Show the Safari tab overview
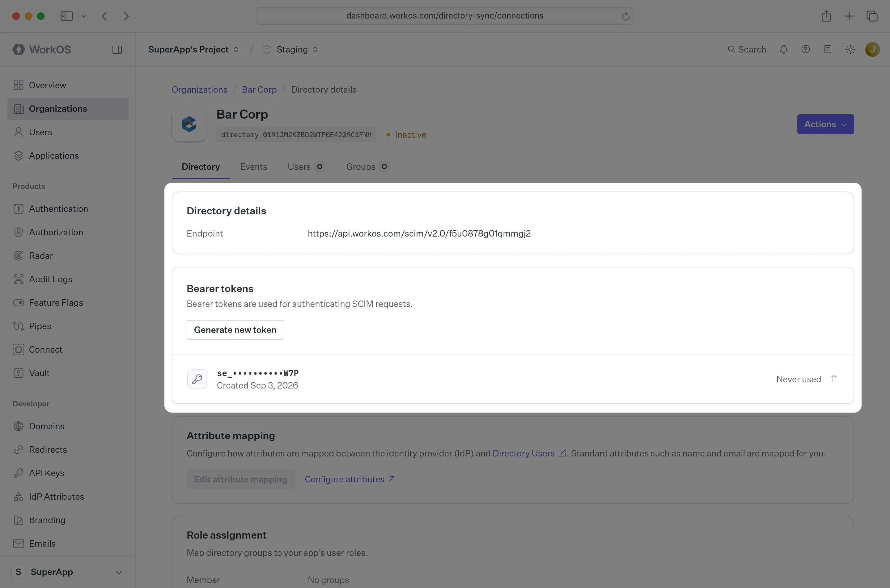 872,16
